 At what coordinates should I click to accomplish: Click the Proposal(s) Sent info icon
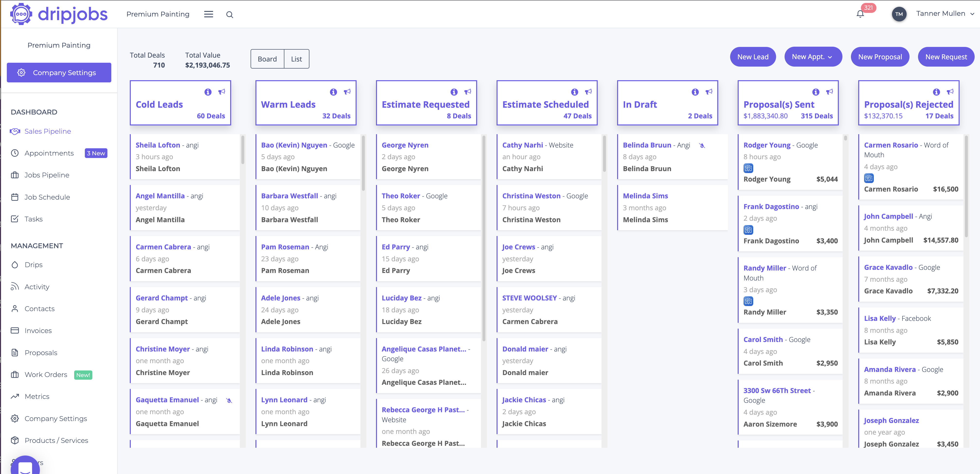coord(816,92)
